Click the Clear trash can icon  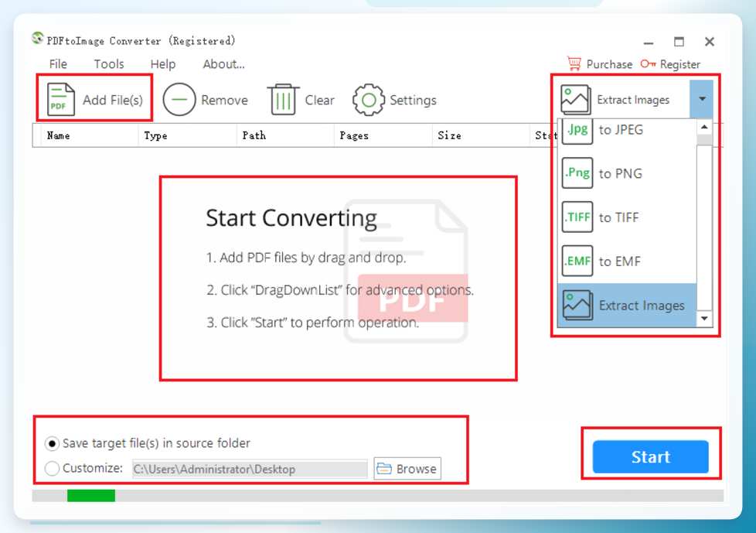point(283,99)
